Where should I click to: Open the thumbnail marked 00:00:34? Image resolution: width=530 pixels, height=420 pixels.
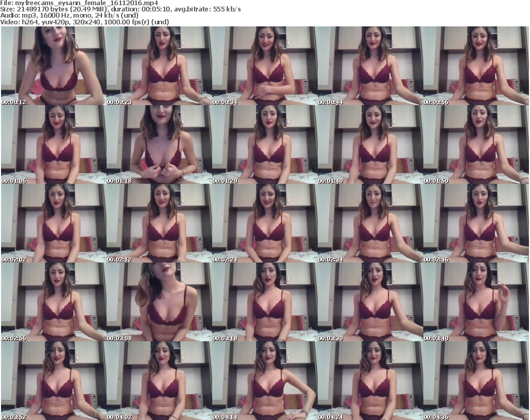point(264,66)
